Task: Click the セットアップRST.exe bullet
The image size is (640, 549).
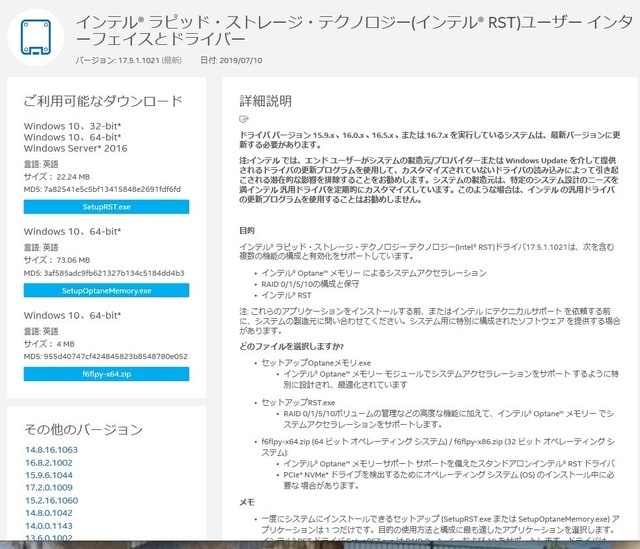Action: 298,402
